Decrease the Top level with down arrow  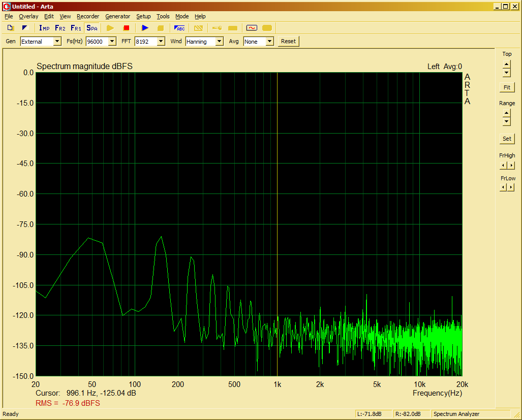[x=507, y=72]
